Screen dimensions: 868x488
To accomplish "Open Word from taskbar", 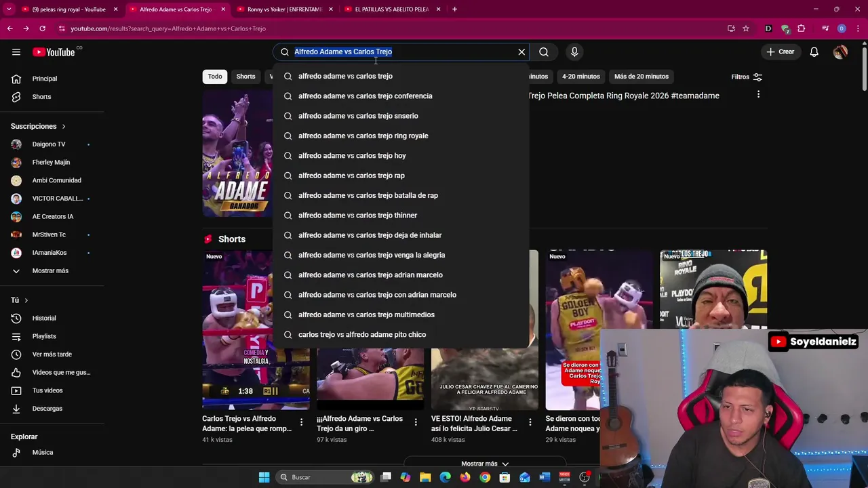I will [544, 477].
